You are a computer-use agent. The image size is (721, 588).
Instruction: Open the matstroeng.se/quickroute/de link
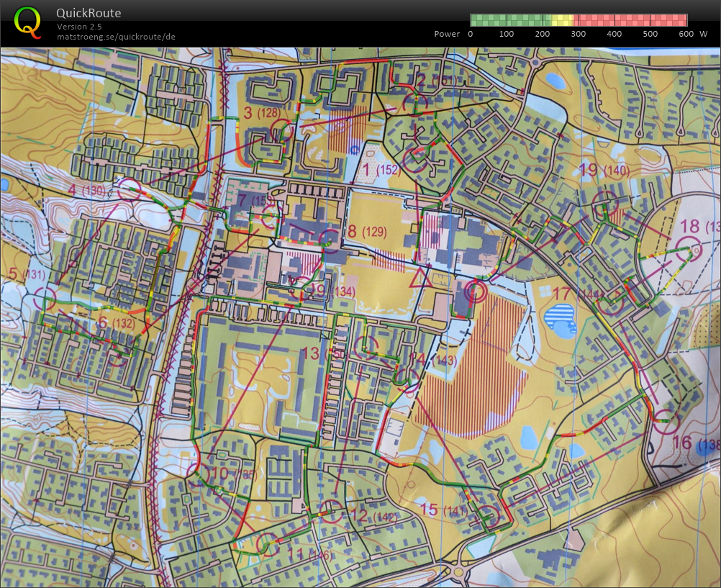click(116, 37)
